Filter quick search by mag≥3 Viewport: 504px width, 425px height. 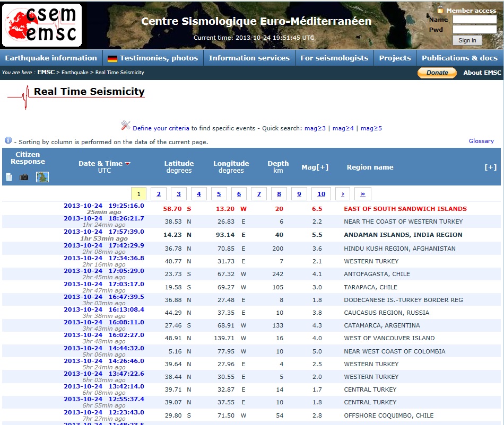point(315,128)
